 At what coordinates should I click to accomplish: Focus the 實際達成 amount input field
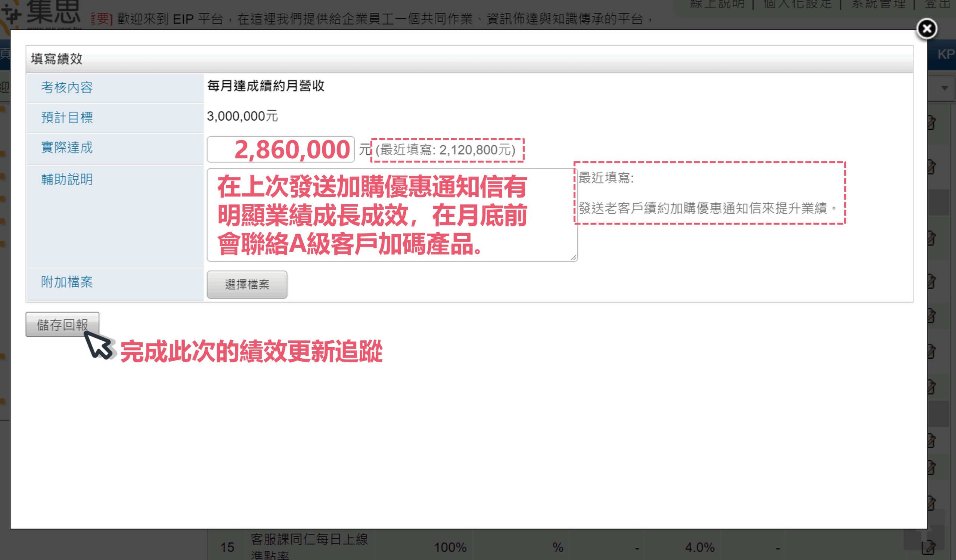click(x=281, y=149)
